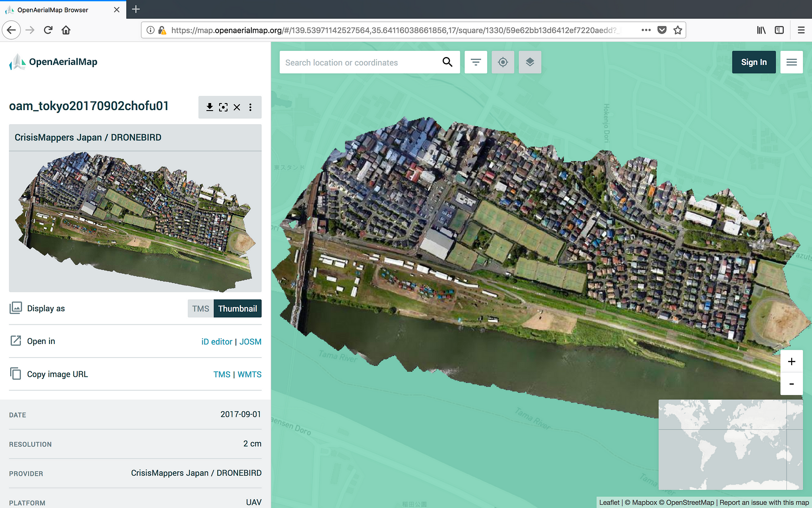Close the imagery details panel
This screenshot has height=508, width=812.
tap(237, 107)
